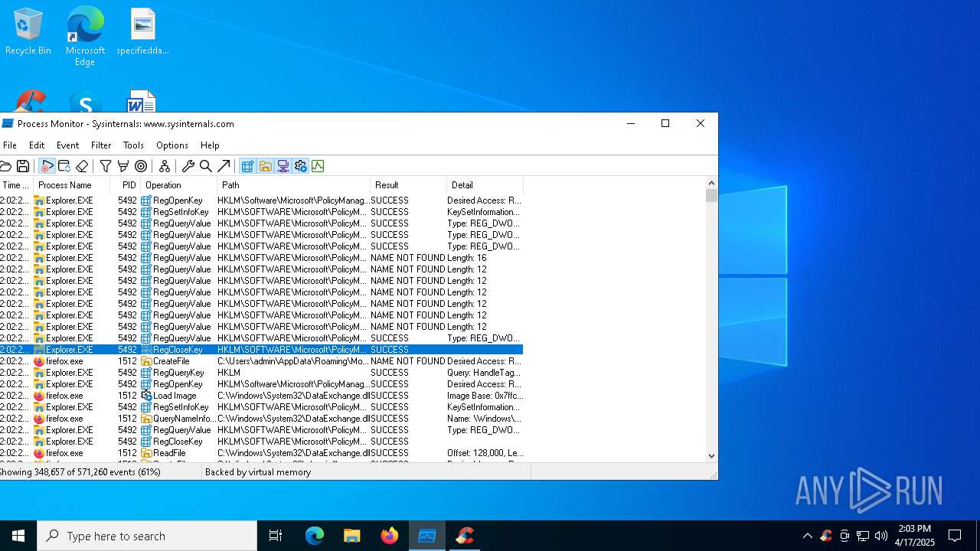Click the volume icon in system tray
This screenshot has width=980, height=551.
(x=881, y=536)
